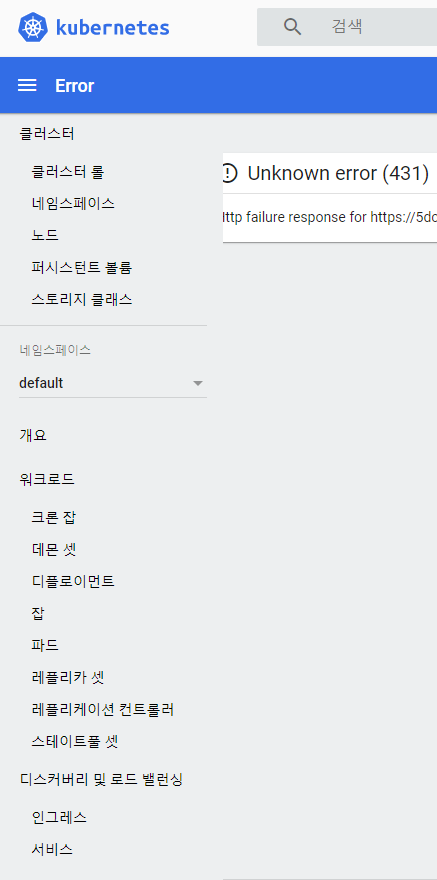
Task: Select 디플로이먼트 in workloads
Action: pos(73,581)
